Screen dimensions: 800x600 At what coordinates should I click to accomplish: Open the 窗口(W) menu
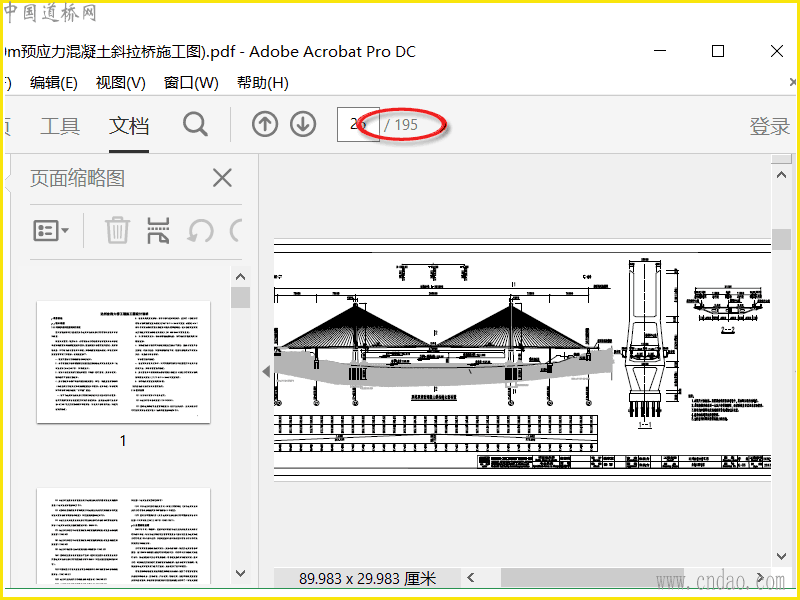191,83
